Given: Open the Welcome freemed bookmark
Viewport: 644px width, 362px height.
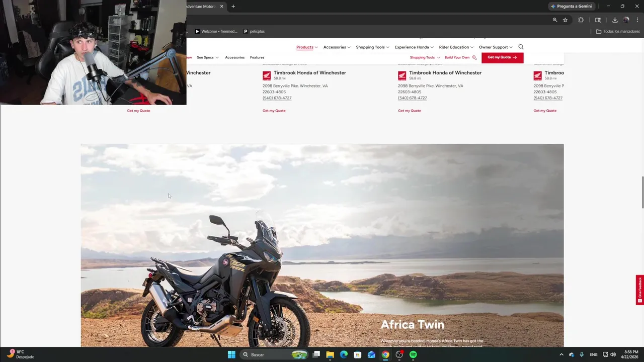Looking at the screenshot, I should [x=216, y=31].
